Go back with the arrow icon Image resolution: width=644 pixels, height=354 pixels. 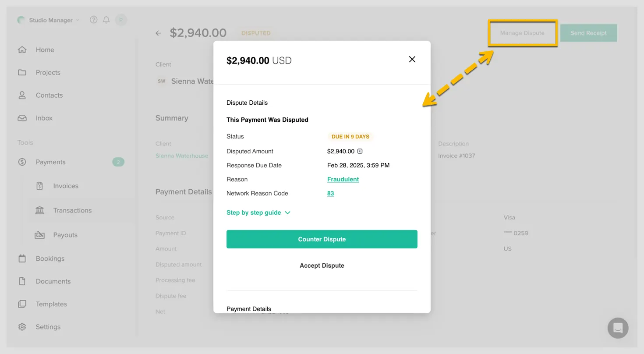159,33
